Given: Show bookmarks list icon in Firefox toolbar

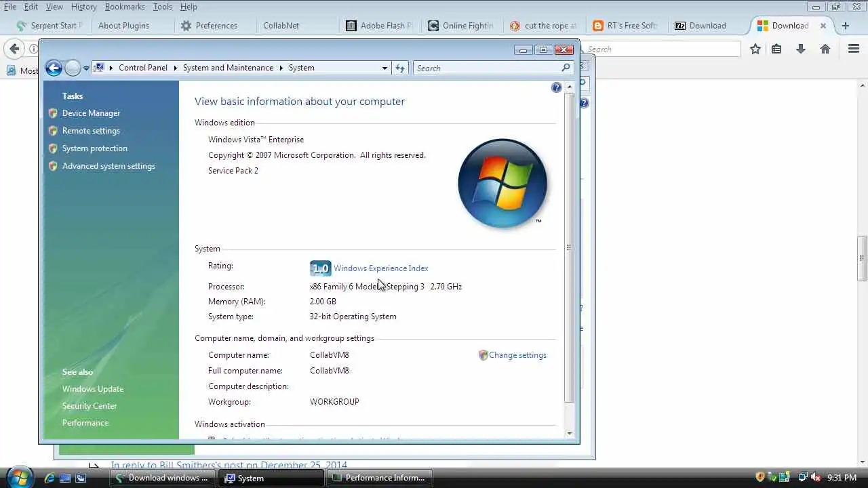Looking at the screenshot, I should 776,49.
